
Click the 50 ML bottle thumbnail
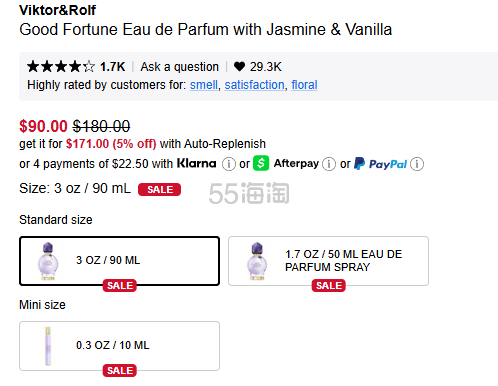coord(257,261)
